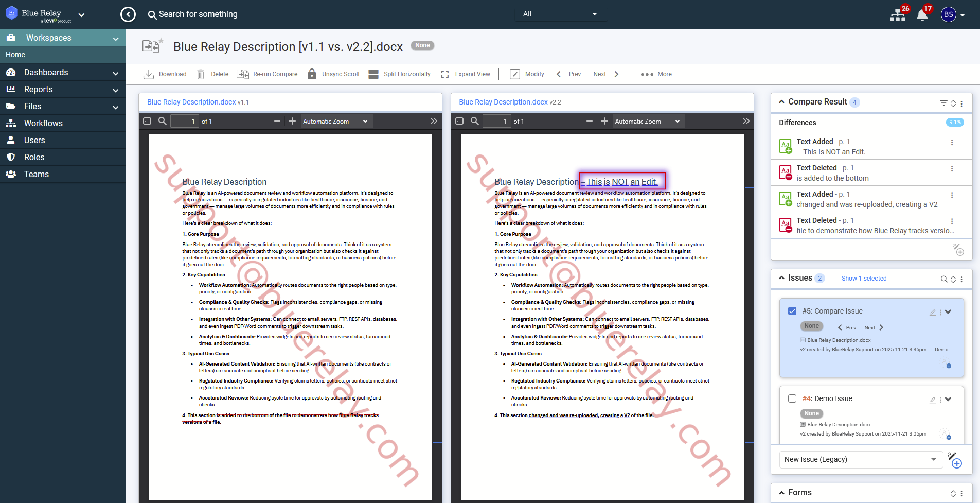
Task: Uncheck #5 Compare Issue checkbox
Action: click(x=792, y=311)
